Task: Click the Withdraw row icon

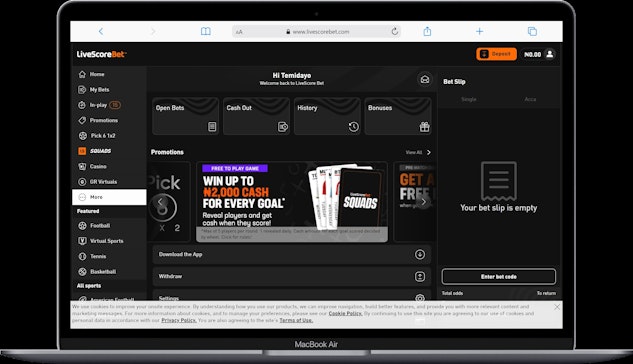Action: click(420, 276)
